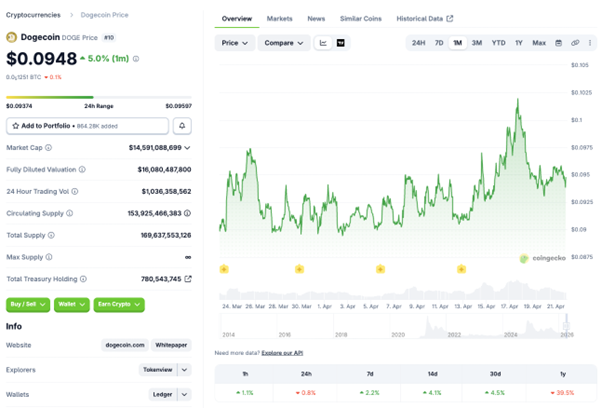Switch to the Markets tab

coord(279,19)
